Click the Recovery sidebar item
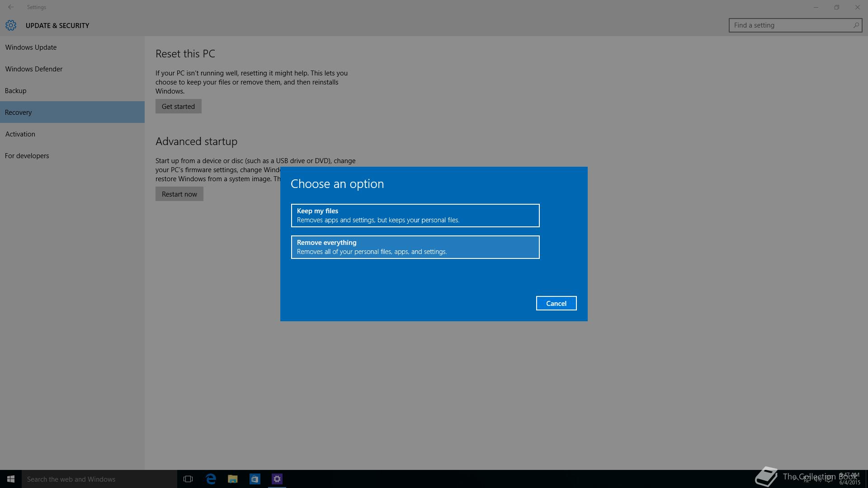Image resolution: width=868 pixels, height=488 pixels. pyautogui.click(x=19, y=113)
